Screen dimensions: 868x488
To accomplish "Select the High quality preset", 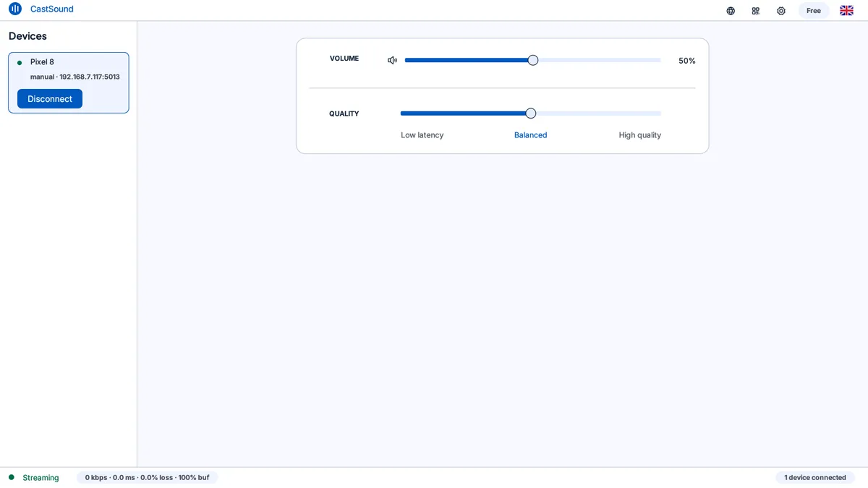I will point(640,135).
